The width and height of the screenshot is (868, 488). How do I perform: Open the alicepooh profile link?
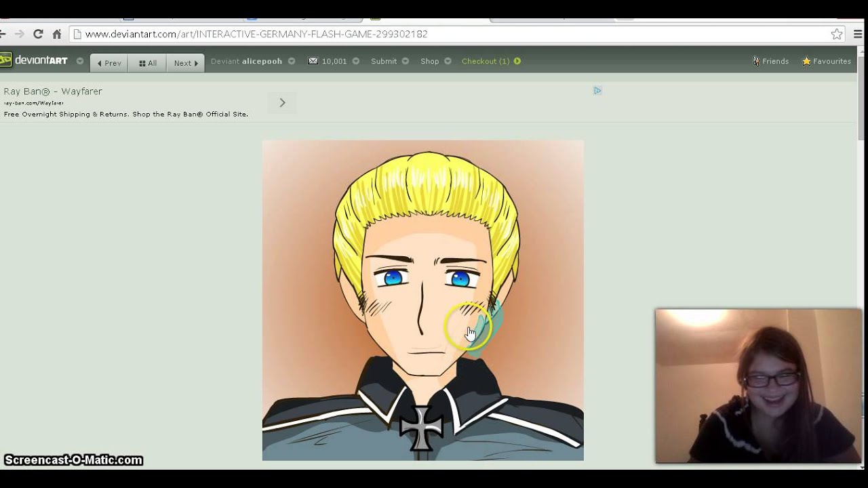click(262, 61)
